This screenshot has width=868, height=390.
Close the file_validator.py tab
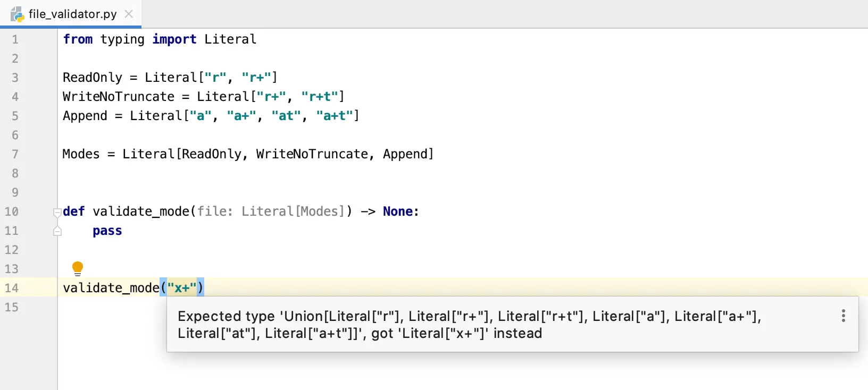pos(129,14)
